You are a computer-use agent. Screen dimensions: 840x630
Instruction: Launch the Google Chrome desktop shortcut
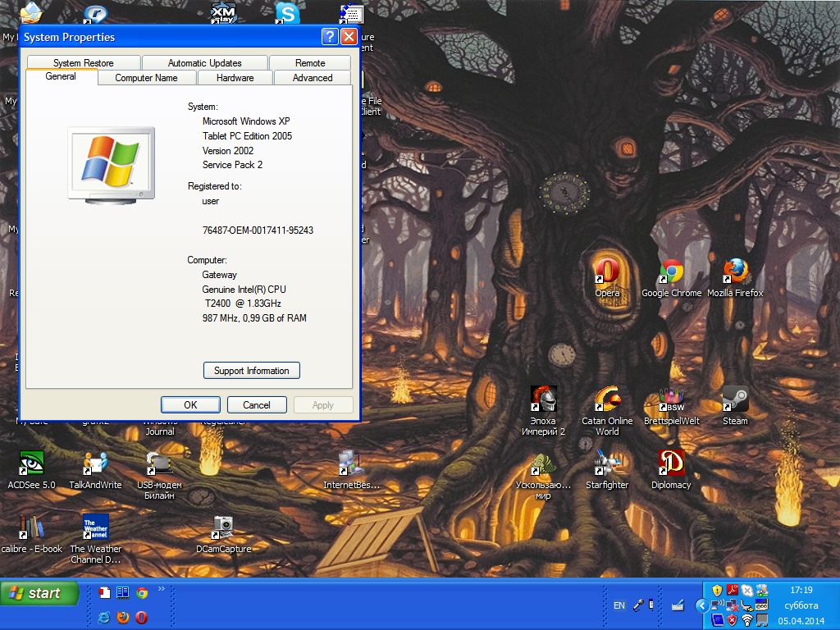pyautogui.click(x=671, y=277)
